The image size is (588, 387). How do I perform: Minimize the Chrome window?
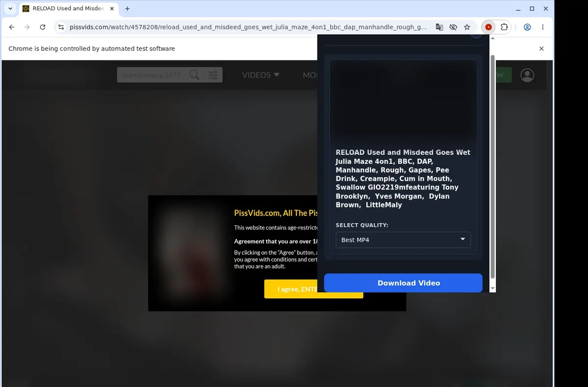pyautogui.click(x=518, y=8)
